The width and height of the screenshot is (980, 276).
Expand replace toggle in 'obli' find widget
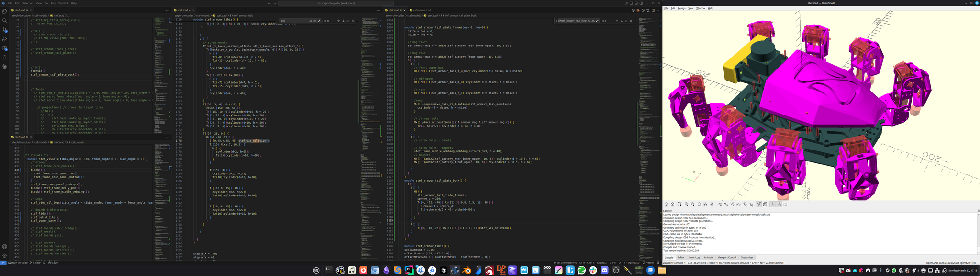pos(278,21)
